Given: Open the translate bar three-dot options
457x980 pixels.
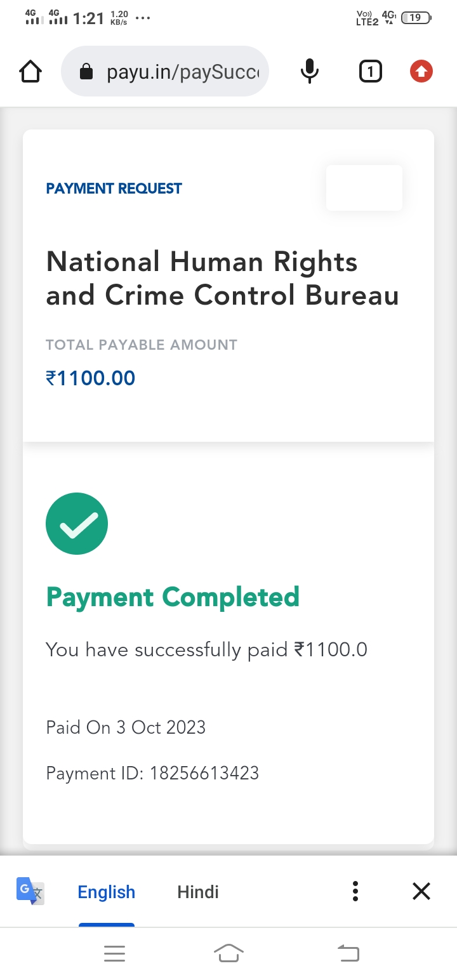Looking at the screenshot, I should click(x=355, y=891).
